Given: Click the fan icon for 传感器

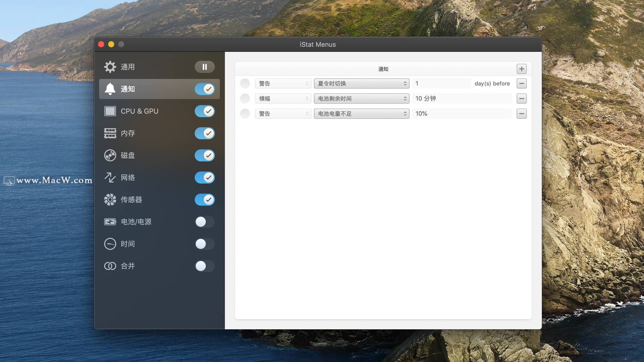Looking at the screenshot, I should pos(110,200).
